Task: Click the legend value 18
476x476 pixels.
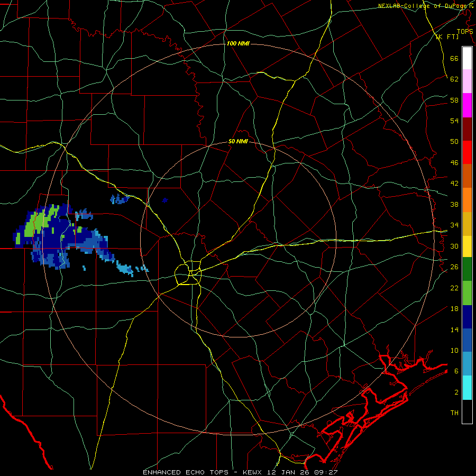Action: tap(454, 308)
